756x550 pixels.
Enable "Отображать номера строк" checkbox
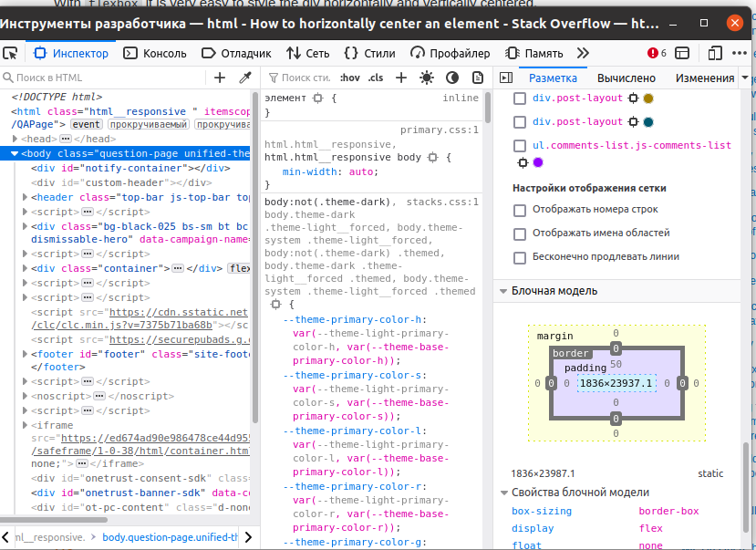point(520,210)
